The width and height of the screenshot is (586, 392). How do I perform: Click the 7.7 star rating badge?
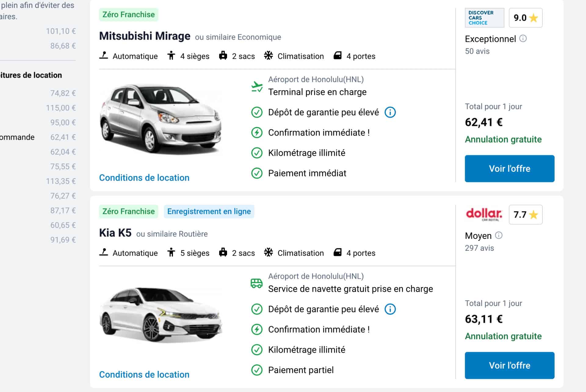pyautogui.click(x=525, y=214)
